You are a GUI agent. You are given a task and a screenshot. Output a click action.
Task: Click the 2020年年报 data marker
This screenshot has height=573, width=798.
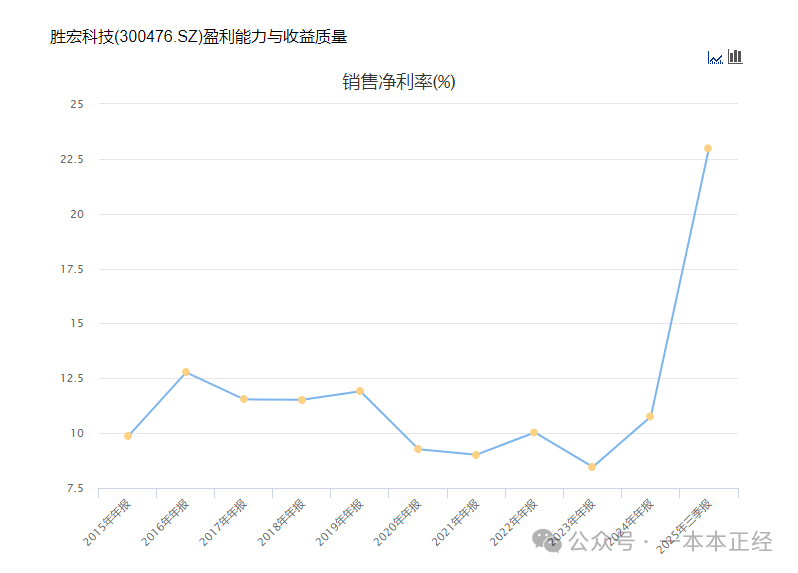click(418, 449)
